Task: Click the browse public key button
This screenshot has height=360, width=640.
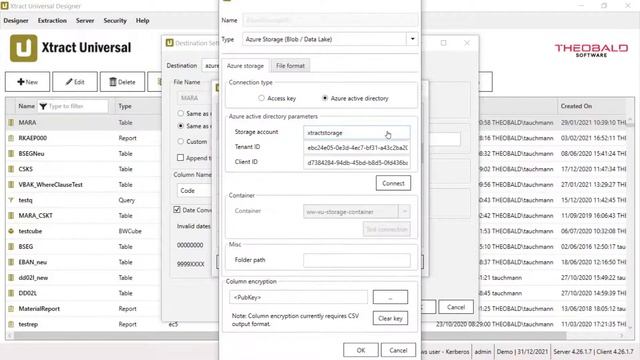Action: [x=390, y=297]
